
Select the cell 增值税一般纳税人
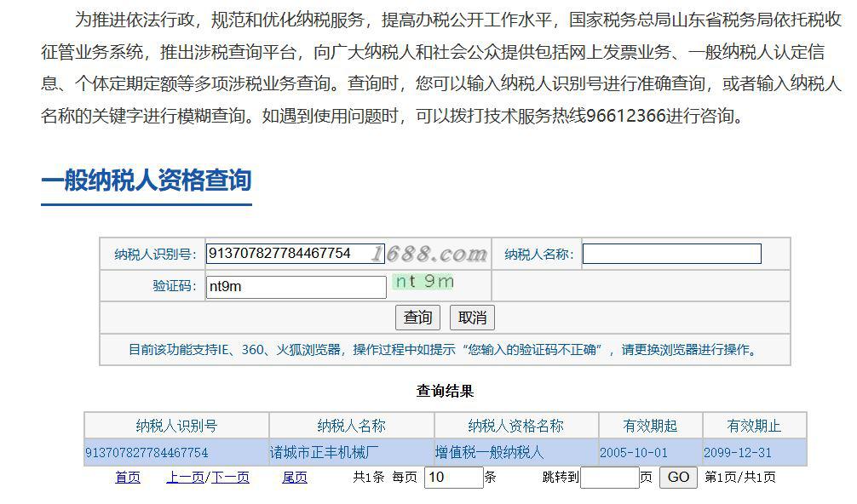[516, 453]
